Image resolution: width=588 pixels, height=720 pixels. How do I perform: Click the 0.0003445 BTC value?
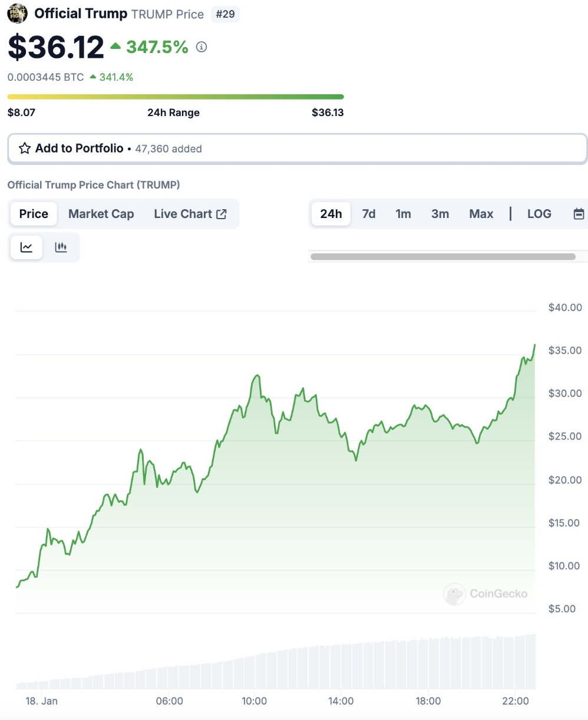click(45, 77)
